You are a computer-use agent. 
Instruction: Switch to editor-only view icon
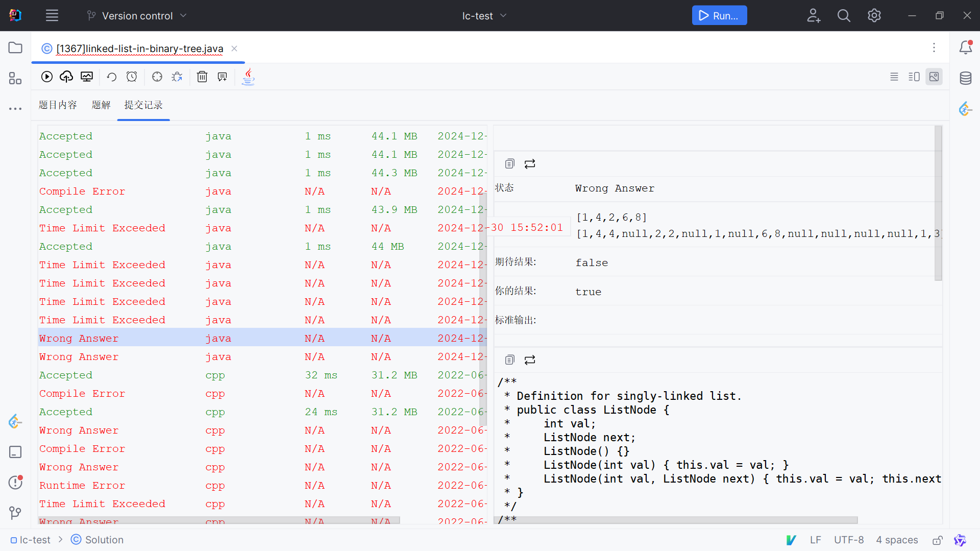point(894,77)
